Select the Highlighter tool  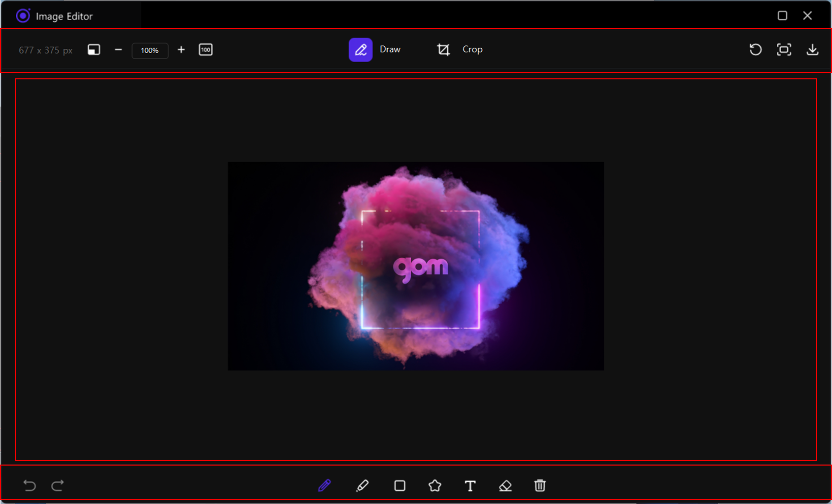coord(363,486)
